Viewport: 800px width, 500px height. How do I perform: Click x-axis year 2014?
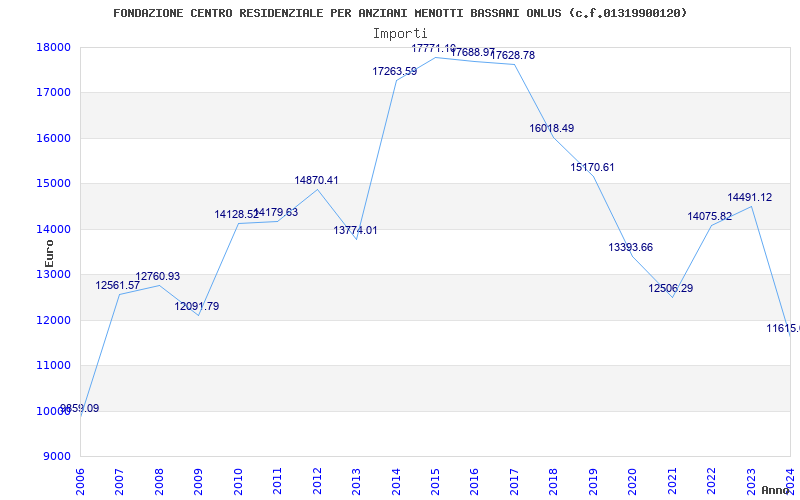[396, 482]
